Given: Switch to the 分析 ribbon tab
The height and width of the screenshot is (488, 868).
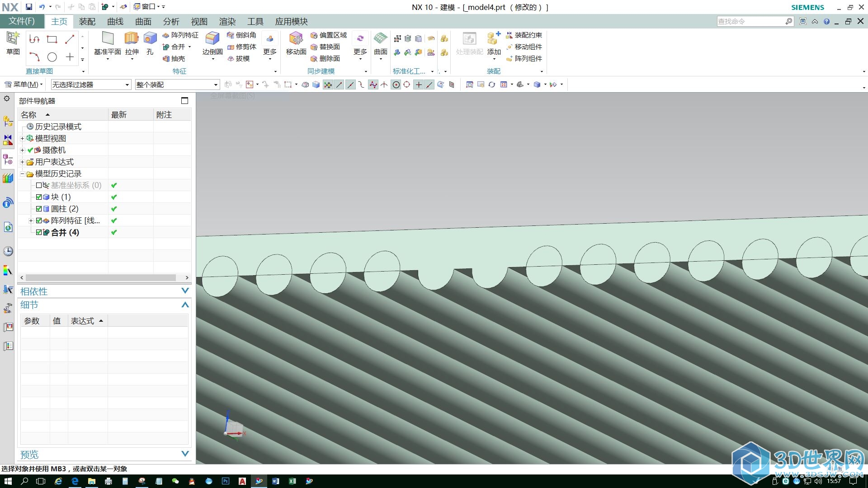Looking at the screenshot, I should [171, 21].
